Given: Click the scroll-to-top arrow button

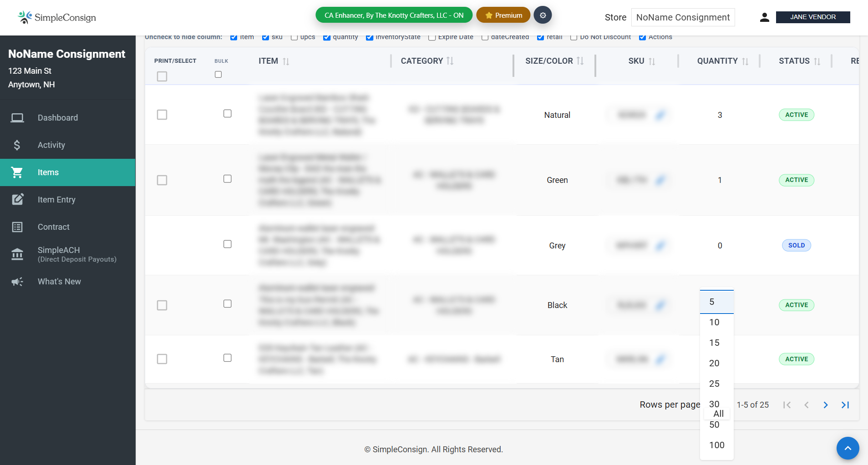Looking at the screenshot, I should click(848, 449).
